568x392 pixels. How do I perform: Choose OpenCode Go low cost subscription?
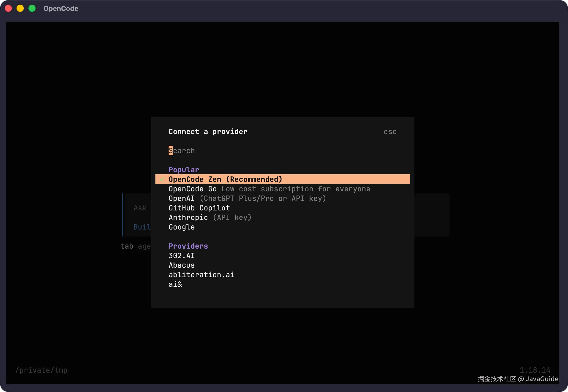coord(282,189)
